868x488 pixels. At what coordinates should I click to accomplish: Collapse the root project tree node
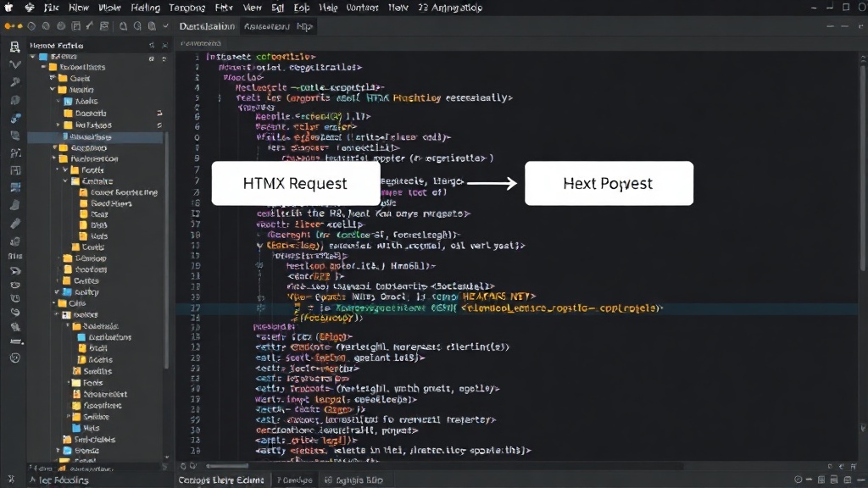coord(33,57)
